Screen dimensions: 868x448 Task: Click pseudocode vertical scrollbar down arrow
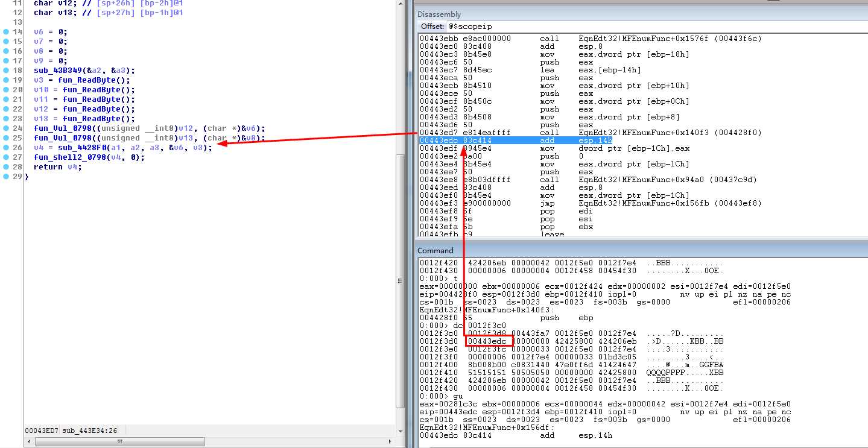pyautogui.click(x=401, y=432)
